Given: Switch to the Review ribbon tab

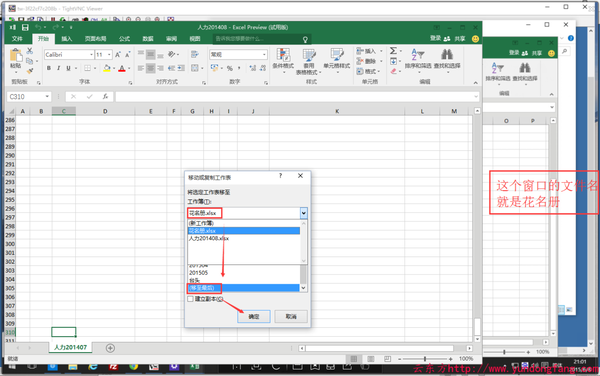Looking at the screenshot, I should pyautogui.click(x=171, y=39).
